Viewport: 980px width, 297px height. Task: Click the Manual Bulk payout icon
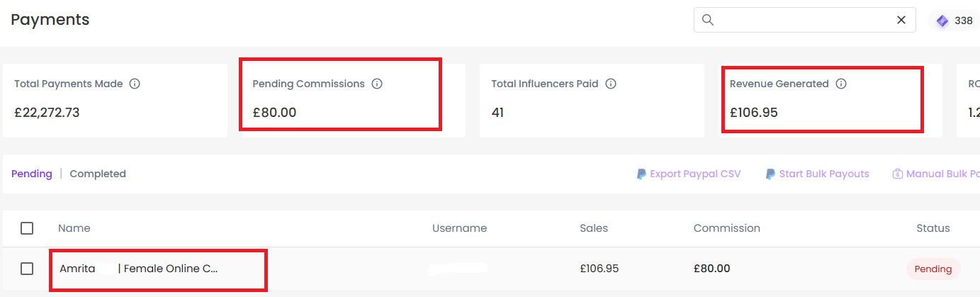(x=897, y=174)
